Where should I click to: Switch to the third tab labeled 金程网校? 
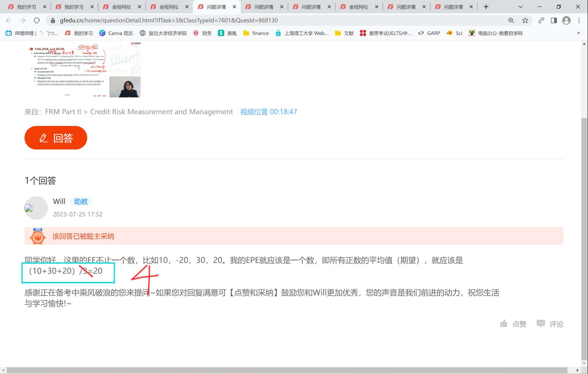pyautogui.click(x=121, y=7)
